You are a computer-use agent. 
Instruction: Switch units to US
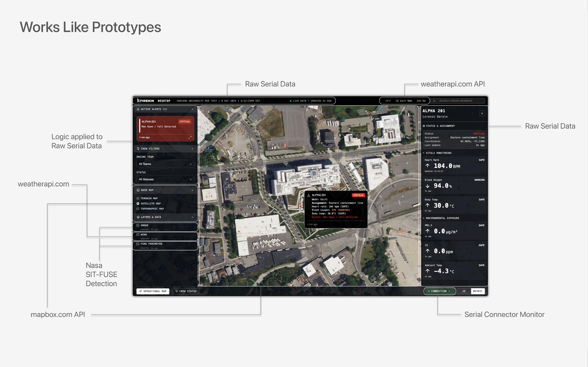coord(464,291)
